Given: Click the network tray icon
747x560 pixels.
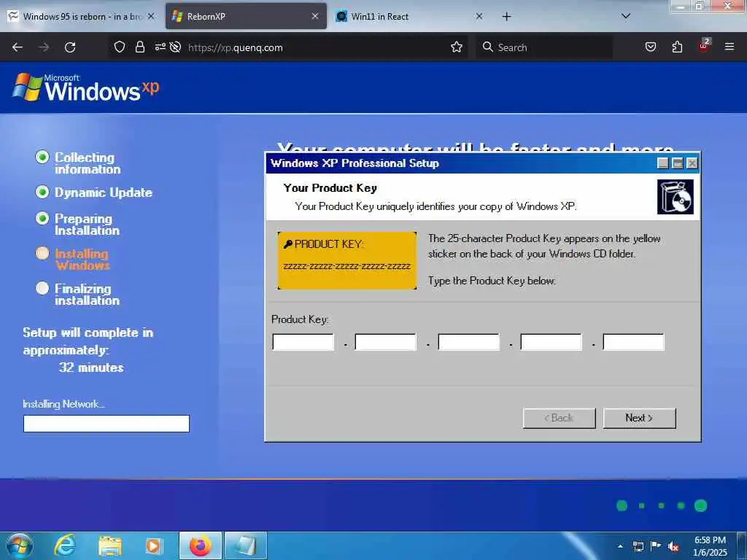Looking at the screenshot, I should click(x=638, y=546).
